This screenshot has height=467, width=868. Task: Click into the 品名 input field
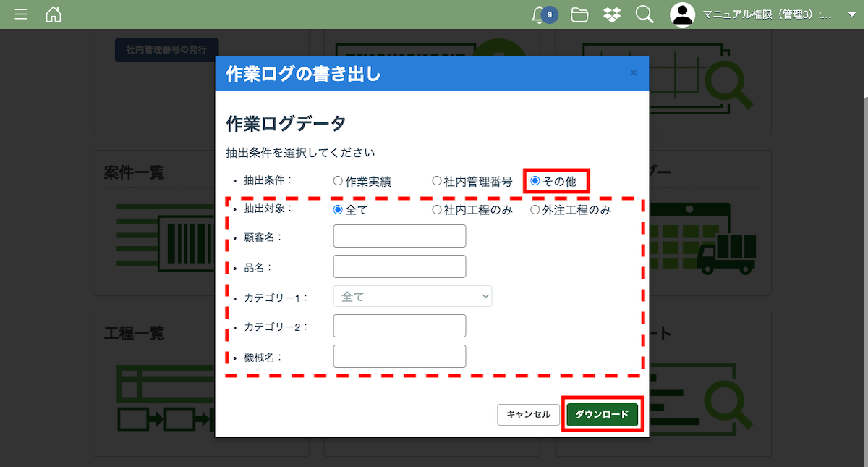point(399,266)
